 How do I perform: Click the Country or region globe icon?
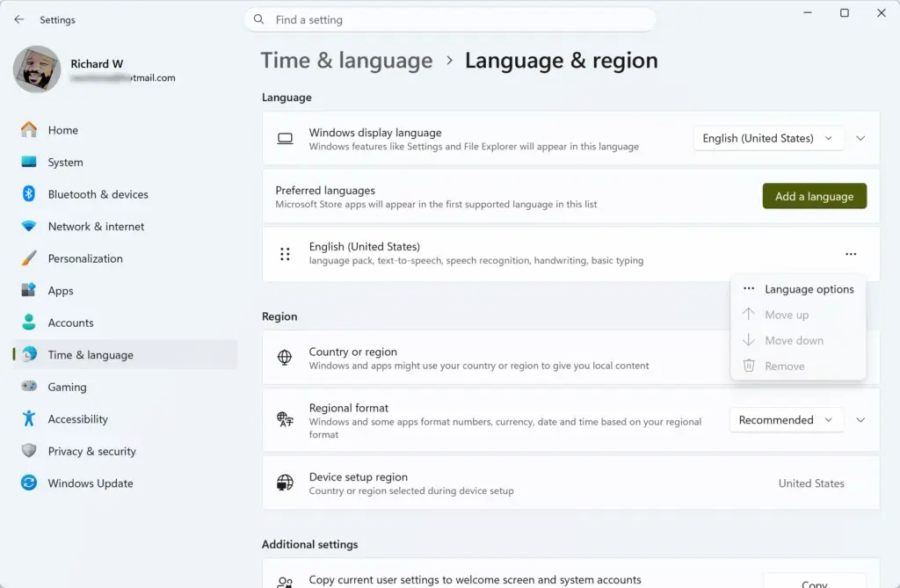click(x=285, y=357)
